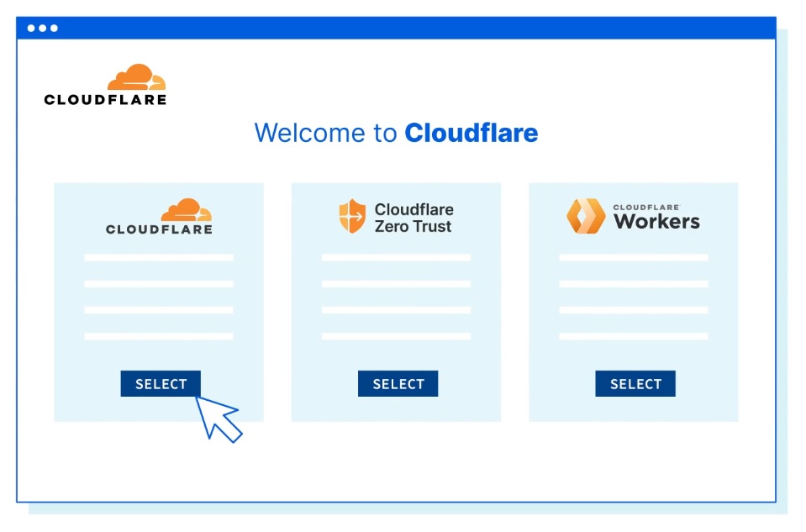Screen dimensions: 806x532
Task: Click the bold Cloudflare word in the heading
Action: tap(471, 133)
